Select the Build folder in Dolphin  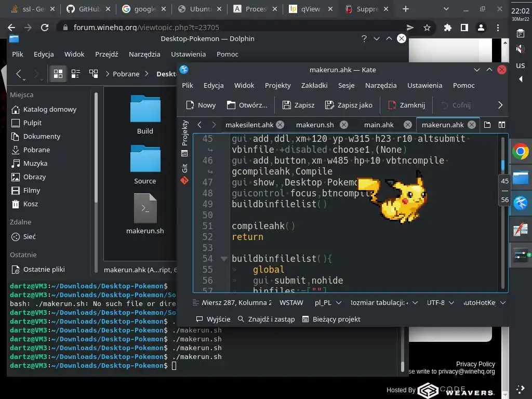pos(145,115)
